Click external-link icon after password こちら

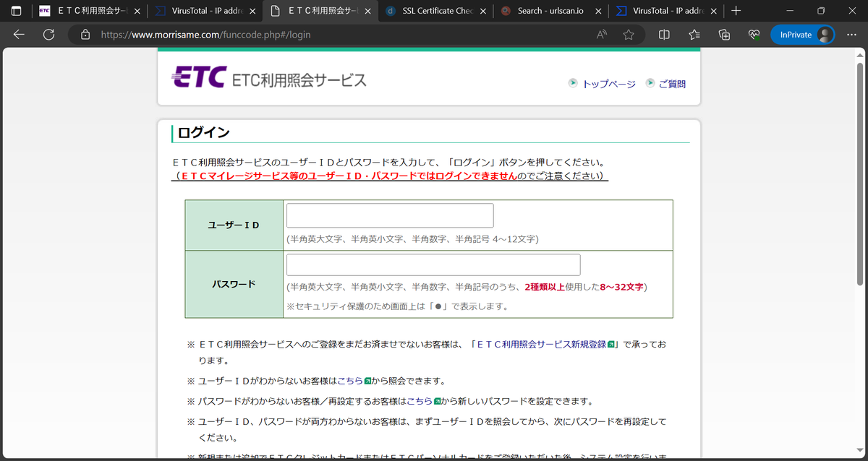[437, 401]
